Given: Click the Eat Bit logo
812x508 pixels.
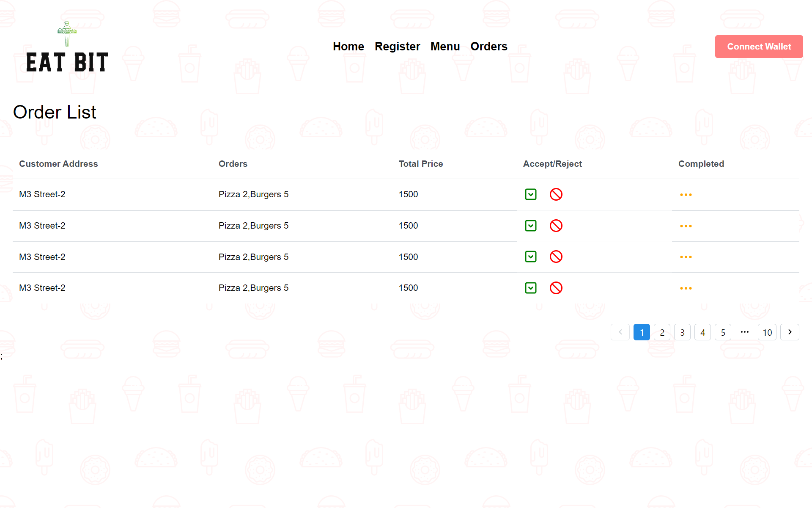Looking at the screenshot, I should (67, 47).
